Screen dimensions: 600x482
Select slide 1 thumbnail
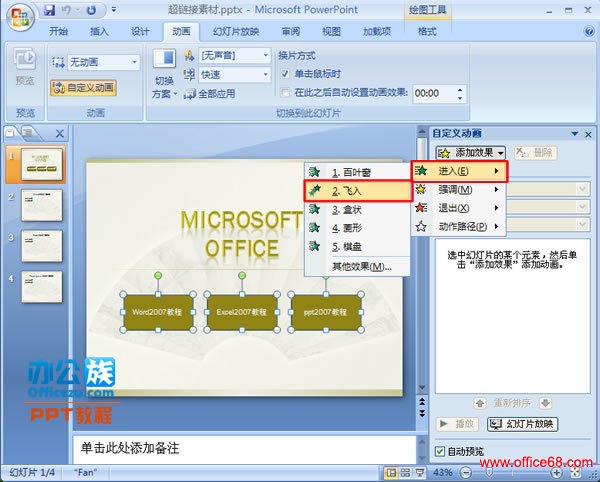[42, 164]
